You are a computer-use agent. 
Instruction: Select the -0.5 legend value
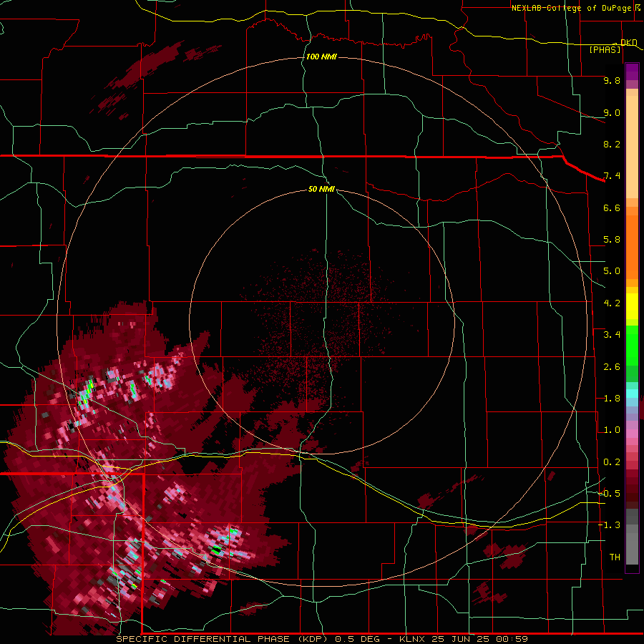pyautogui.click(x=609, y=494)
